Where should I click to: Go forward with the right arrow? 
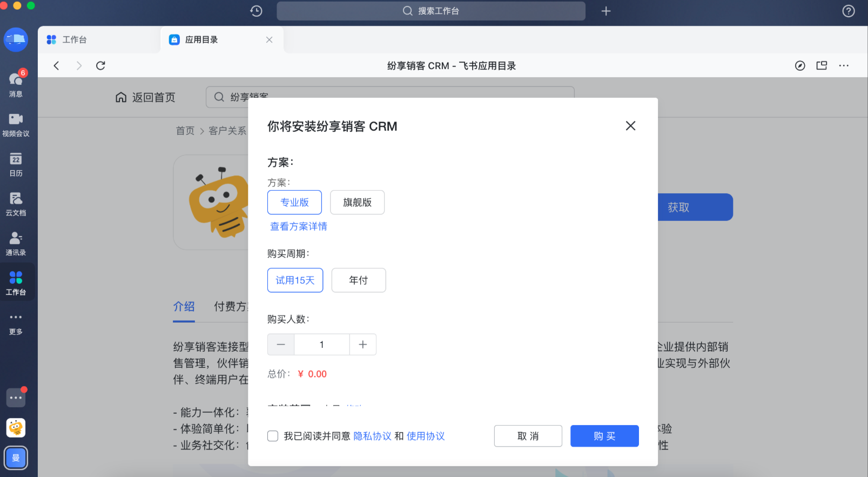[79, 65]
